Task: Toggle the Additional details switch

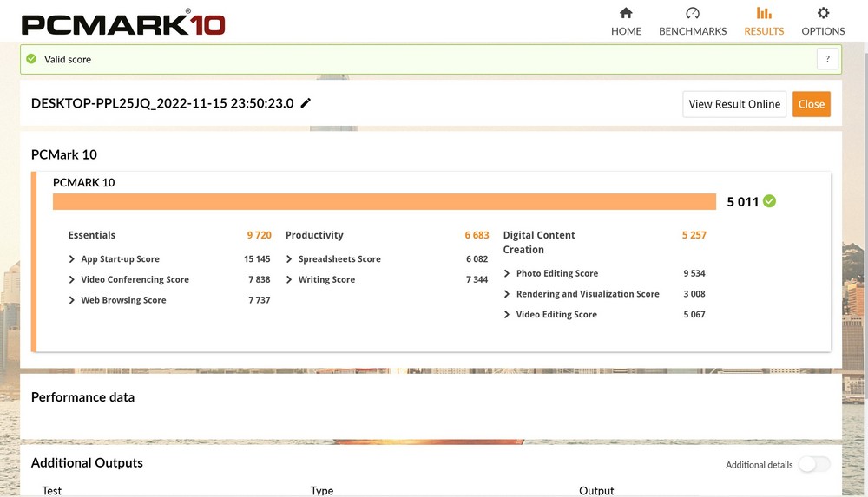Action: click(814, 464)
